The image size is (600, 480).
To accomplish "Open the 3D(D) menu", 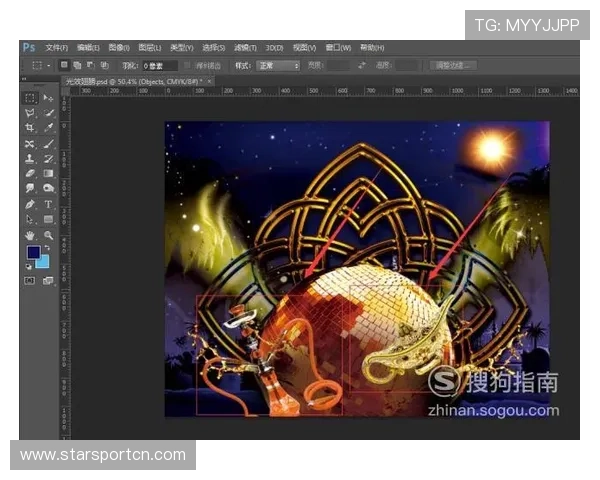I will [x=274, y=48].
